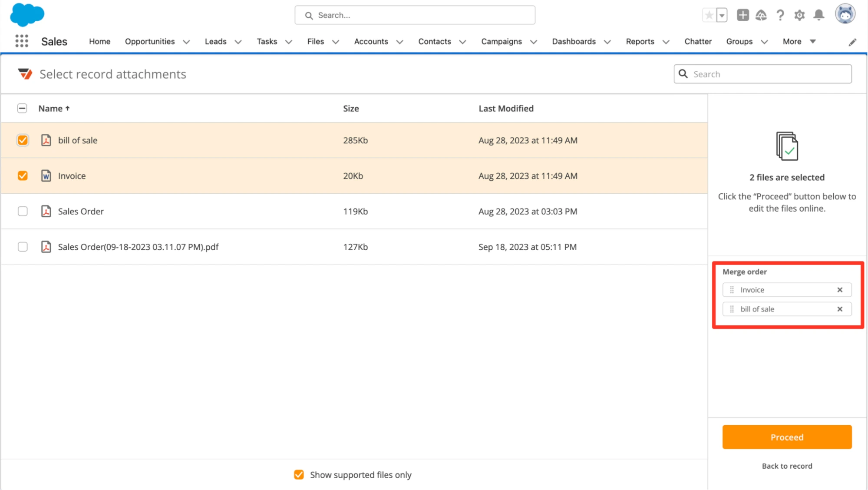Image resolution: width=868 pixels, height=490 pixels.
Task: Click the PDF icon for Sales Order(09-18-2023) file
Action: coord(46,247)
